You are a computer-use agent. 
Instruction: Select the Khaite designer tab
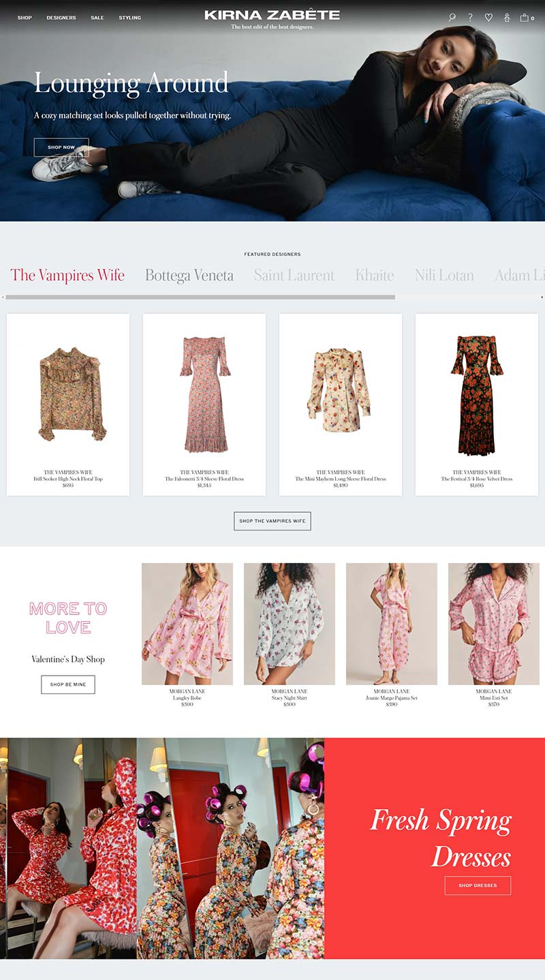pos(375,276)
